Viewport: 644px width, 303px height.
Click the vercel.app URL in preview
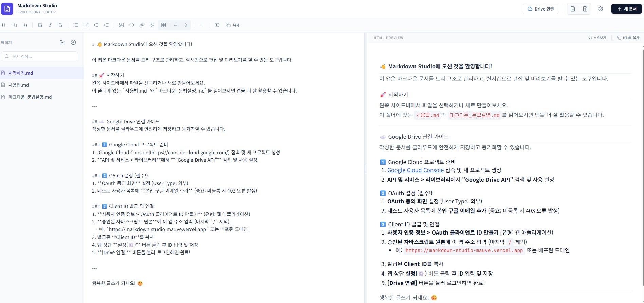point(464,250)
